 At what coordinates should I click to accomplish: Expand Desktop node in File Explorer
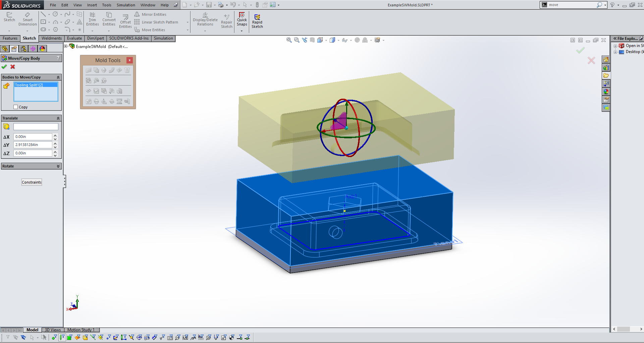coord(615,52)
